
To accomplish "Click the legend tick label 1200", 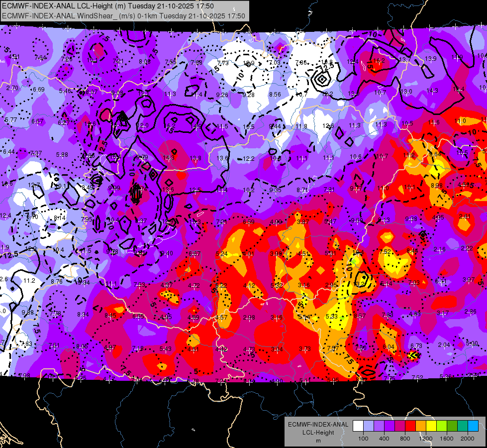I will pyautogui.click(x=426, y=439).
